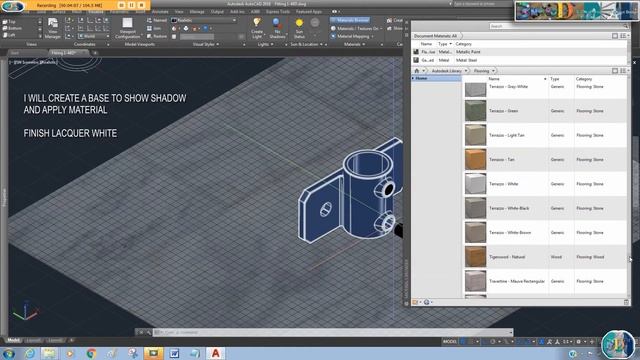
Task: Open the Windows Start menu
Action: coord(9,353)
